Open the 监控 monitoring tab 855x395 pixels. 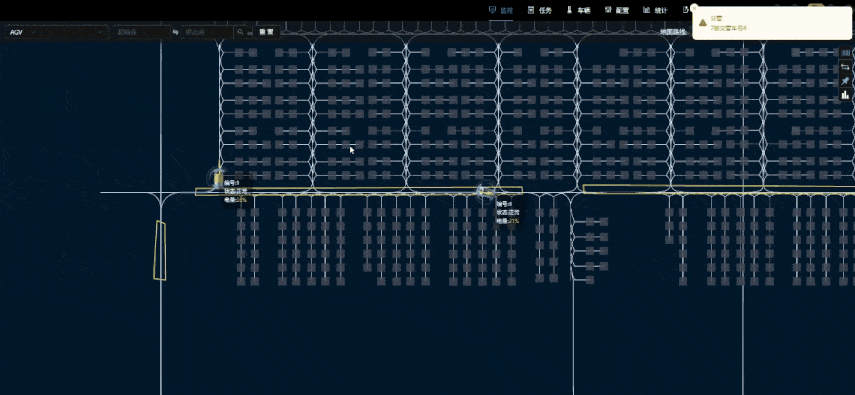[x=501, y=10]
